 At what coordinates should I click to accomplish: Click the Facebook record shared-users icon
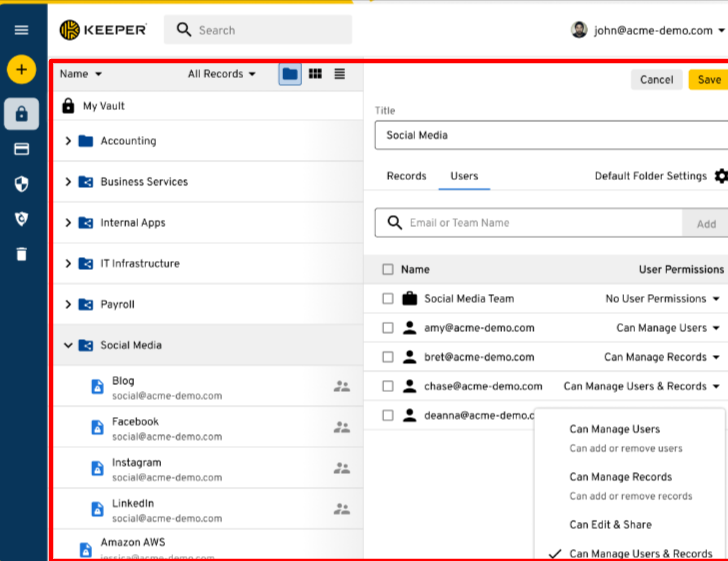(342, 427)
